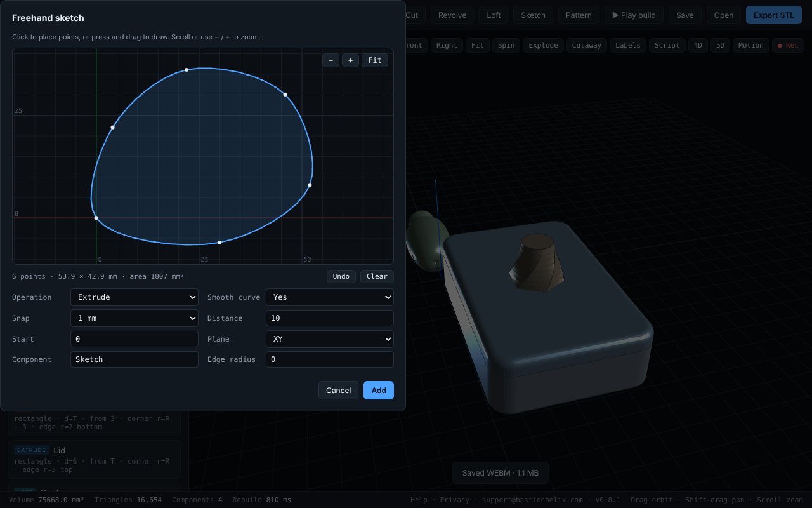Export the model as STL
Viewport: 812px width, 508px height.
[x=774, y=15]
